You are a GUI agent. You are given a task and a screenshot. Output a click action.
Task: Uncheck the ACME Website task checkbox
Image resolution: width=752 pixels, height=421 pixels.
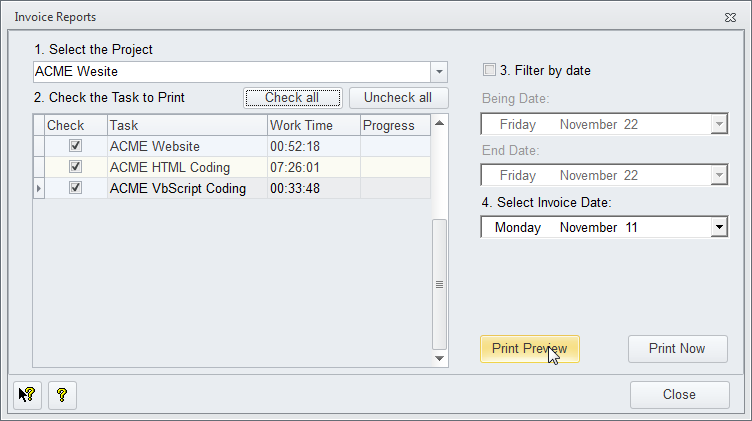click(x=75, y=146)
